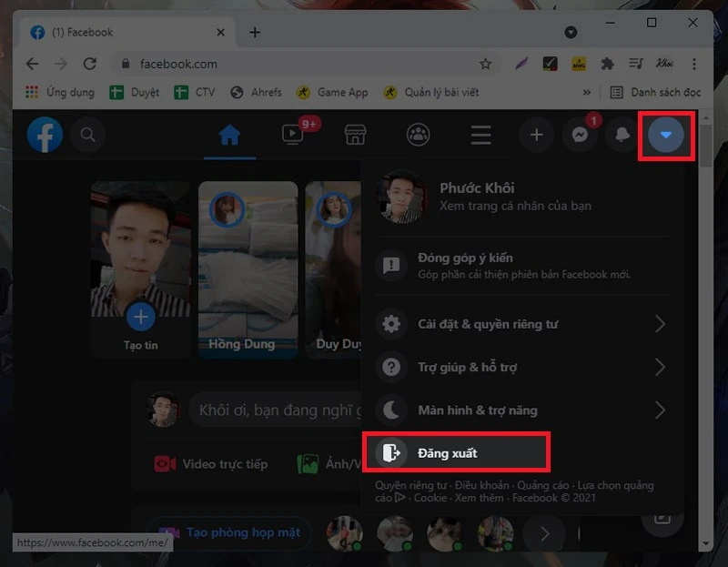The height and width of the screenshot is (567, 728).
Task: Click the plus Create icon
Action: click(536, 136)
